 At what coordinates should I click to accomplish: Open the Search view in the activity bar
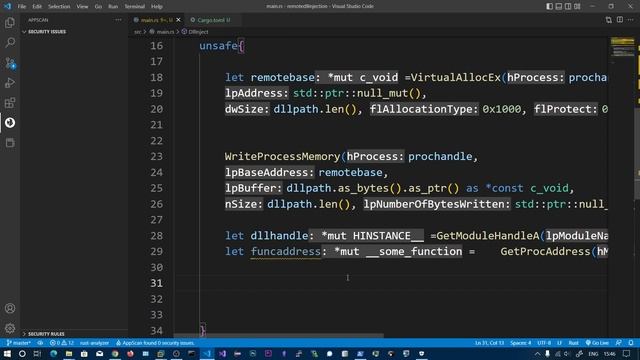(10, 42)
